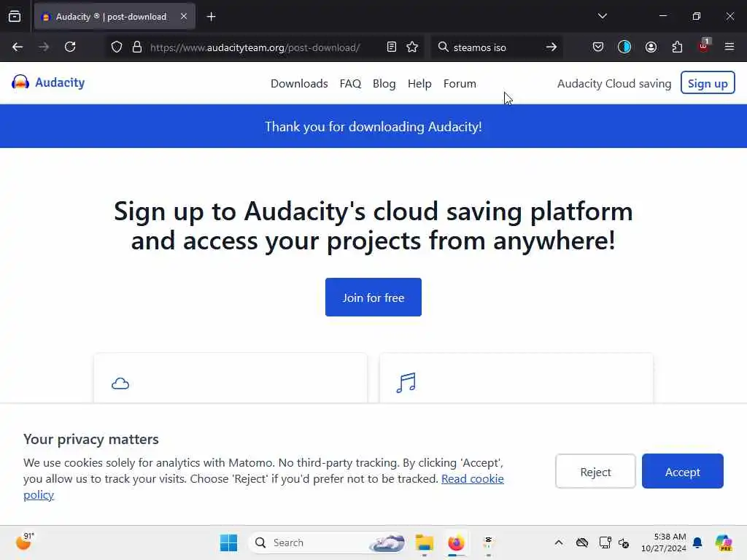
Task: Open the Firefox hamburger application menu
Action: (x=729, y=47)
